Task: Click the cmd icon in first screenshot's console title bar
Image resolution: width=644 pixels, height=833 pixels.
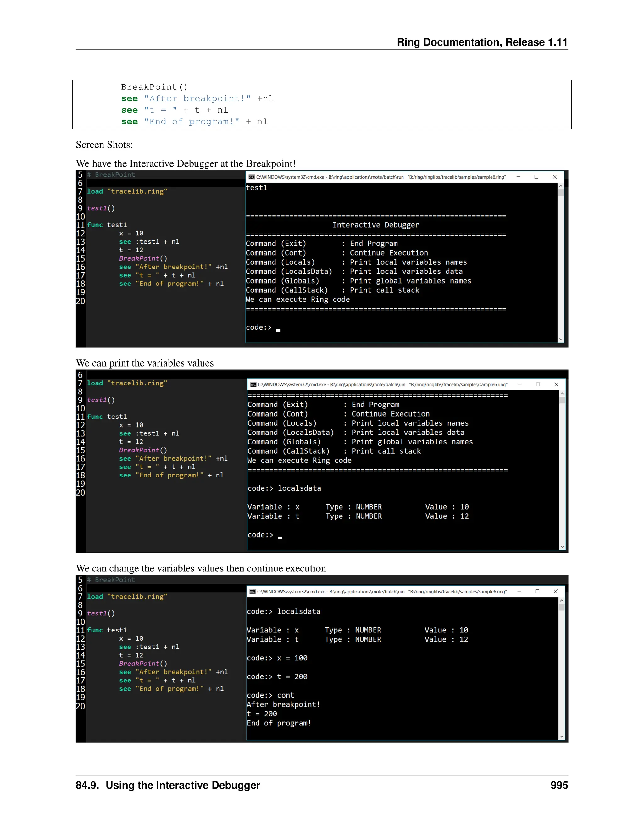Action: [x=252, y=177]
